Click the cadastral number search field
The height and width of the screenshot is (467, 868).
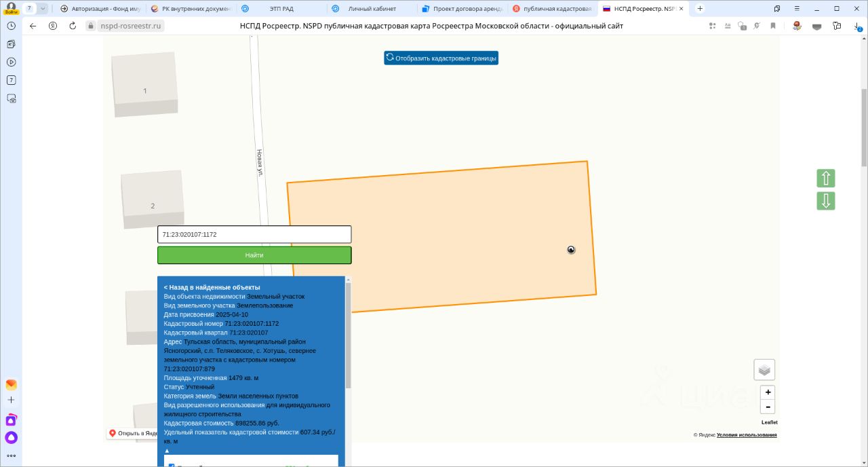254,234
